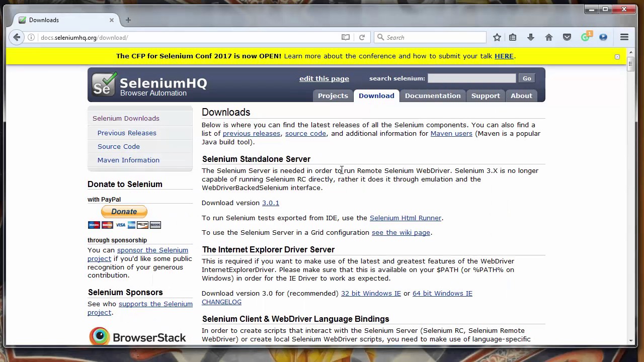This screenshot has width=644, height=362.
Task: Open see the wiki page link
Action: (401, 232)
